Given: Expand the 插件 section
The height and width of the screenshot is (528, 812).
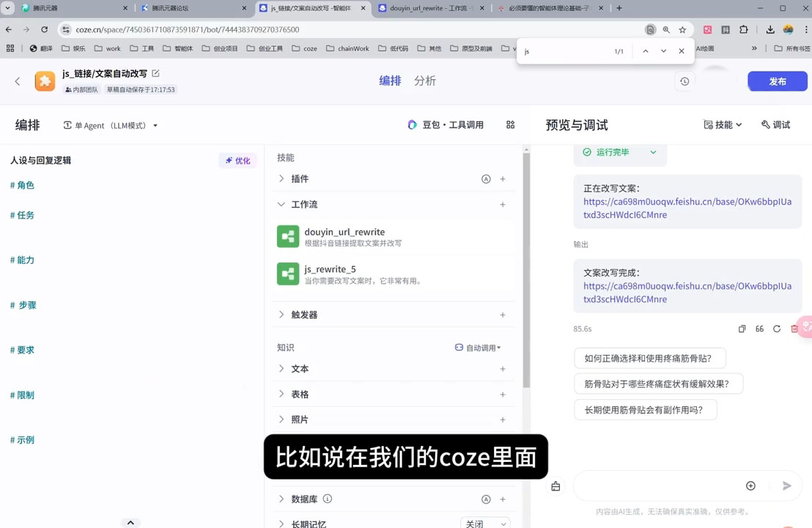Looking at the screenshot, I should pos(281,179).
